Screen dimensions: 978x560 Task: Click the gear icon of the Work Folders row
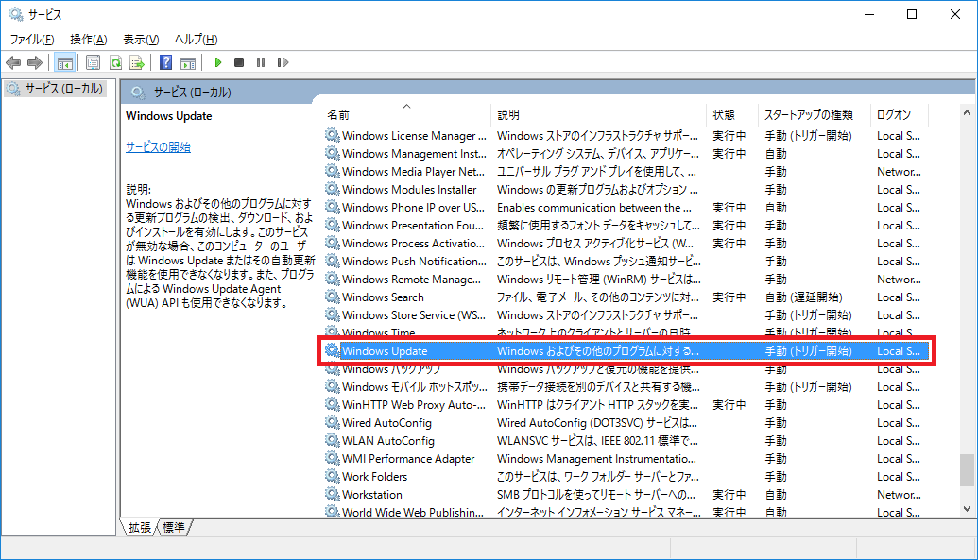tap(333, 476)
